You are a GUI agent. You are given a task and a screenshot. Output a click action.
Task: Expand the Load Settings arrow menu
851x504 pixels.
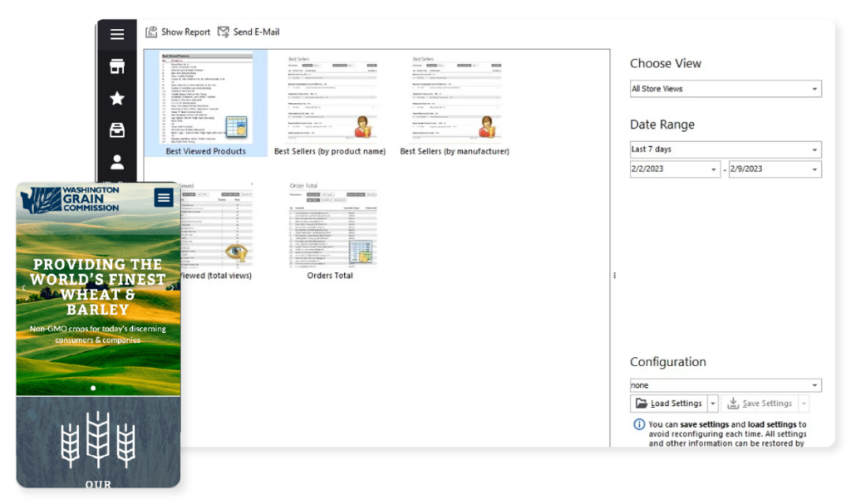tap(713, 404)
